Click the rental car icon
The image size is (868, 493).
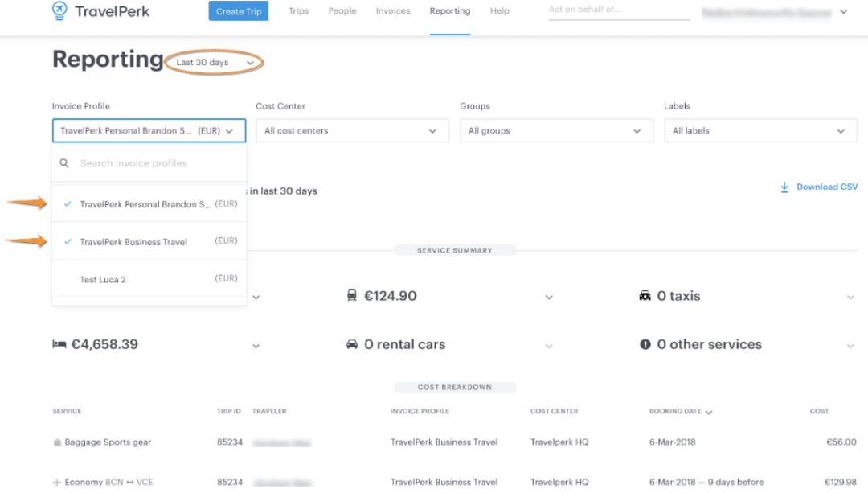tap(354, 344)
